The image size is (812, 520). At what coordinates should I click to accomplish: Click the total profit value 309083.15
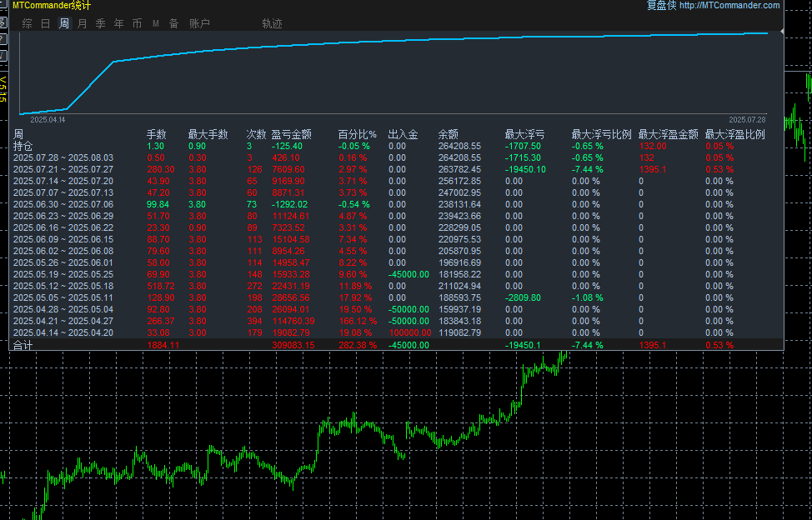(293, 345)
